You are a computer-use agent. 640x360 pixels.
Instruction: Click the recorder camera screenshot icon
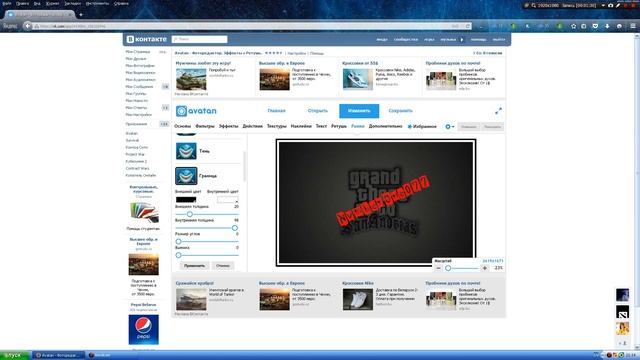pyautogui.click(x=611, y=5)
